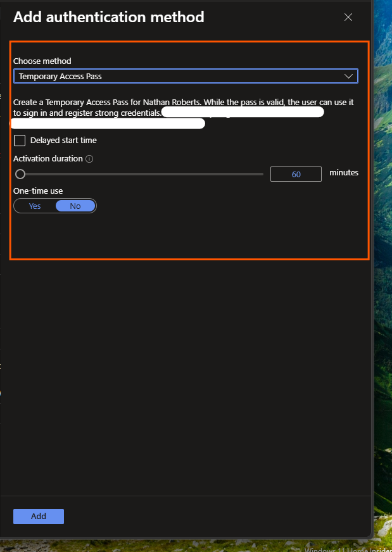Click the Add button
The height and width of the screenshot is (552, 392).
click(x=39, y=516)
